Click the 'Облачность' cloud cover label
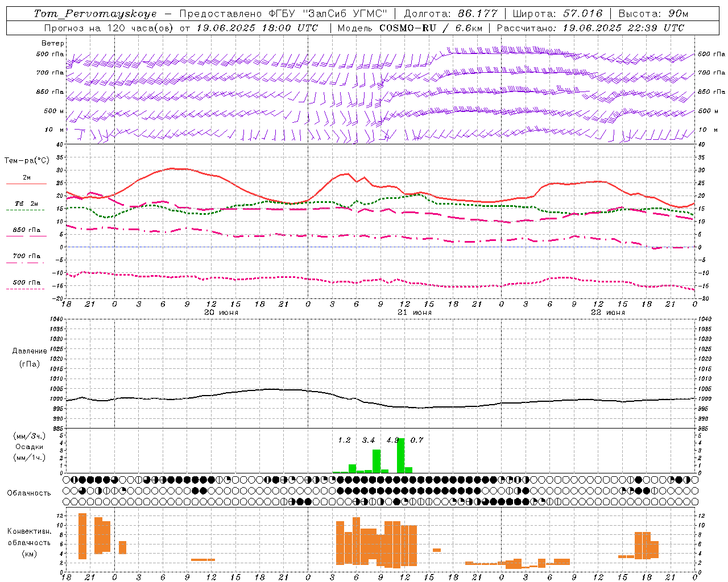Image resolution: width=728 pixels, height=582 pixels. pos(29,493)
